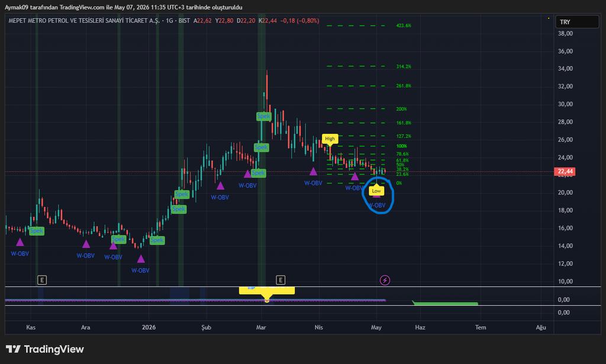Screen dimensions: 606x364
Task: Click the Ara month label on time axis
Action: [x=85, y=327]
